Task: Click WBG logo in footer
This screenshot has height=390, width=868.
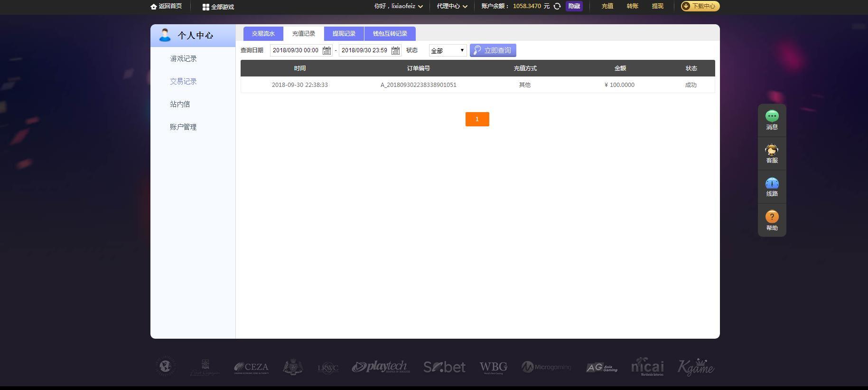Action: point(493,368)
